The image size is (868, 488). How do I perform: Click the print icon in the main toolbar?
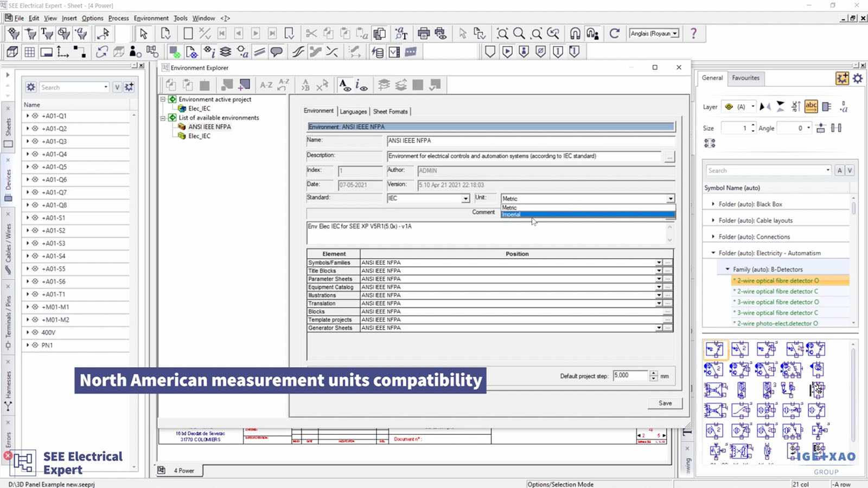point(424,34)
